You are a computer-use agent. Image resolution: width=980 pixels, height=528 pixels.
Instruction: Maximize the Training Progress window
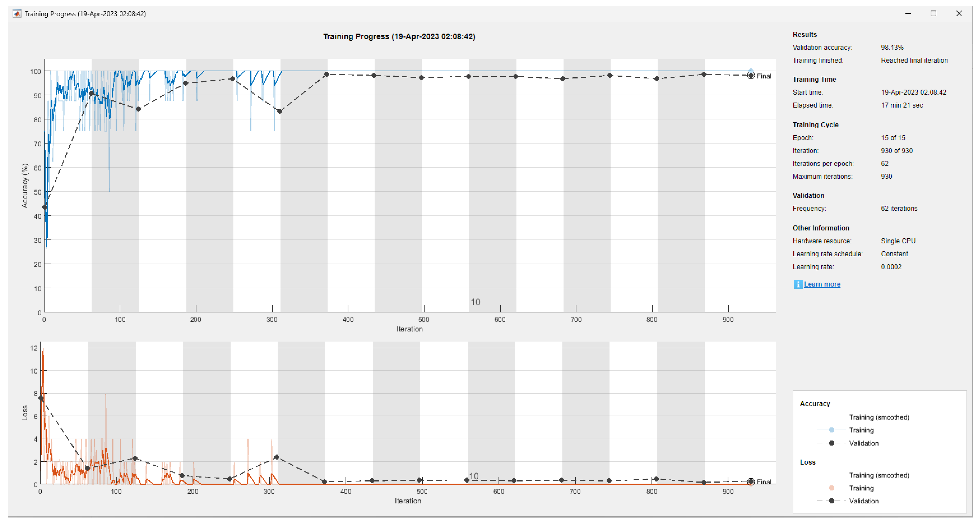(x=933, y=14)
